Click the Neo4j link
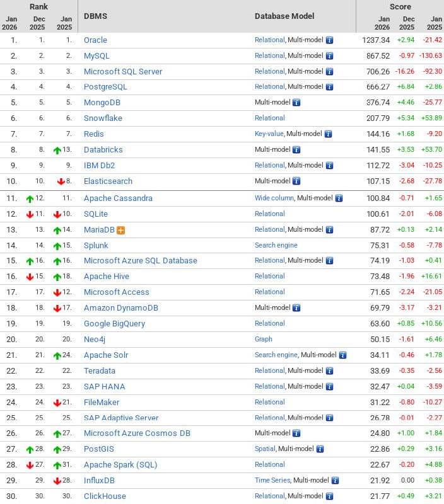 95,339
